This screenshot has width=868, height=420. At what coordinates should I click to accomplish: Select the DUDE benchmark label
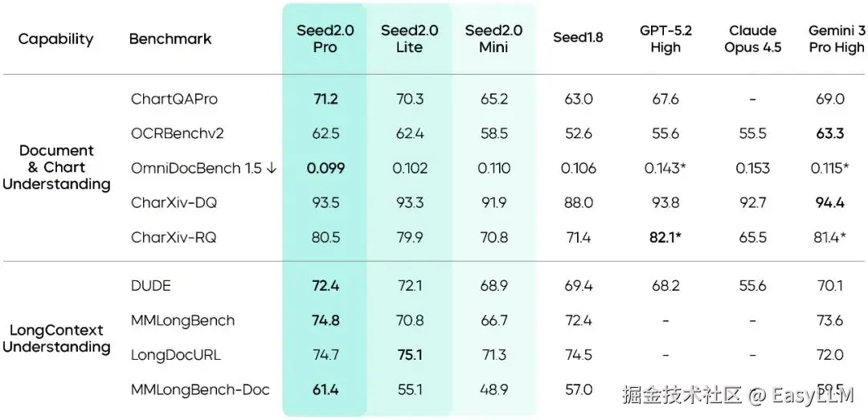151,285
